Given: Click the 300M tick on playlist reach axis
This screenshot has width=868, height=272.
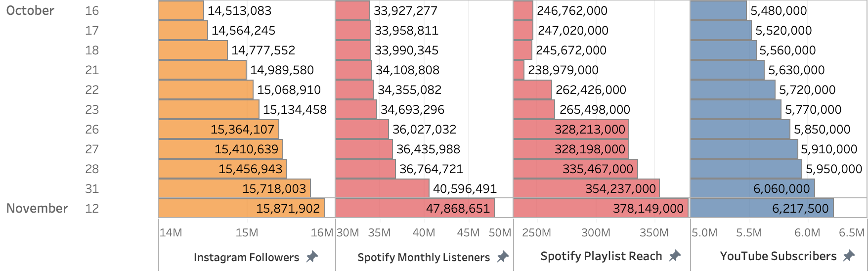Looking at the screenshot, I should (x=596, y=232).
